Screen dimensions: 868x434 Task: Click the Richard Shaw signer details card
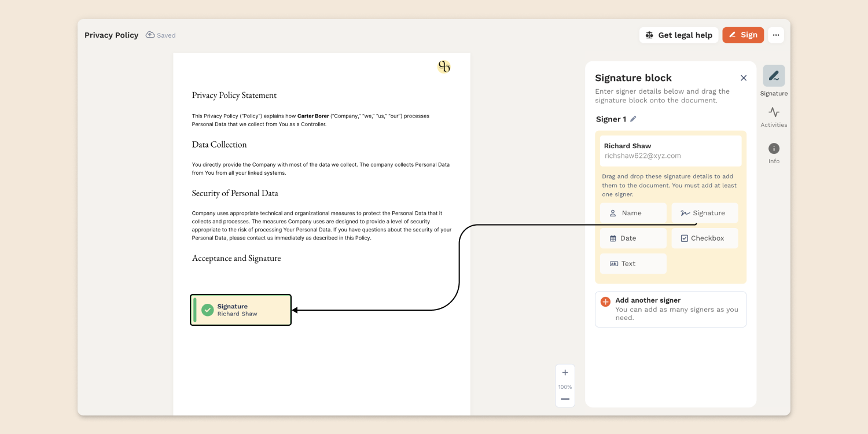click(670, 150)
